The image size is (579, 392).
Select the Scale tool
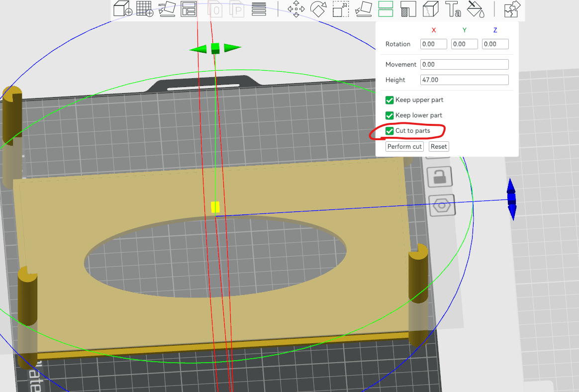pyautogui.click(x=340, y=8)
